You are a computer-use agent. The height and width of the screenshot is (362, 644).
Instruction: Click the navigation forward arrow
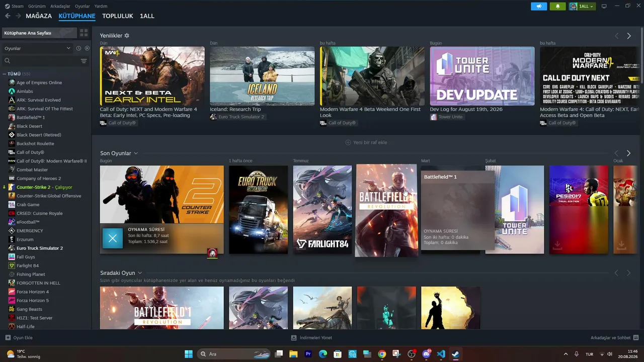pyautogui.click(x=19, y=16)
